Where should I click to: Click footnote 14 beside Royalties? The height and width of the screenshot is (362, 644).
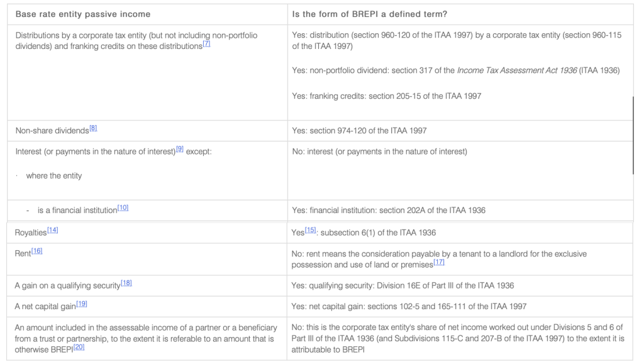tap(53, 231)
